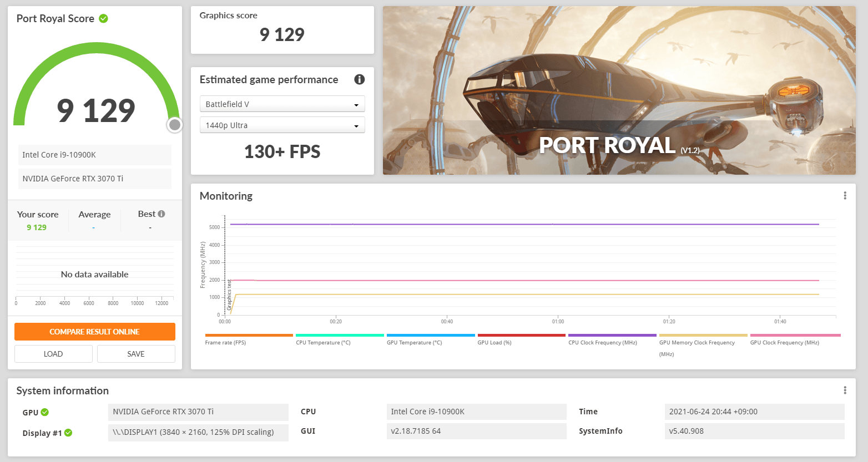
Task: Click the purple CPU clock line in graph
Action: 524,224
